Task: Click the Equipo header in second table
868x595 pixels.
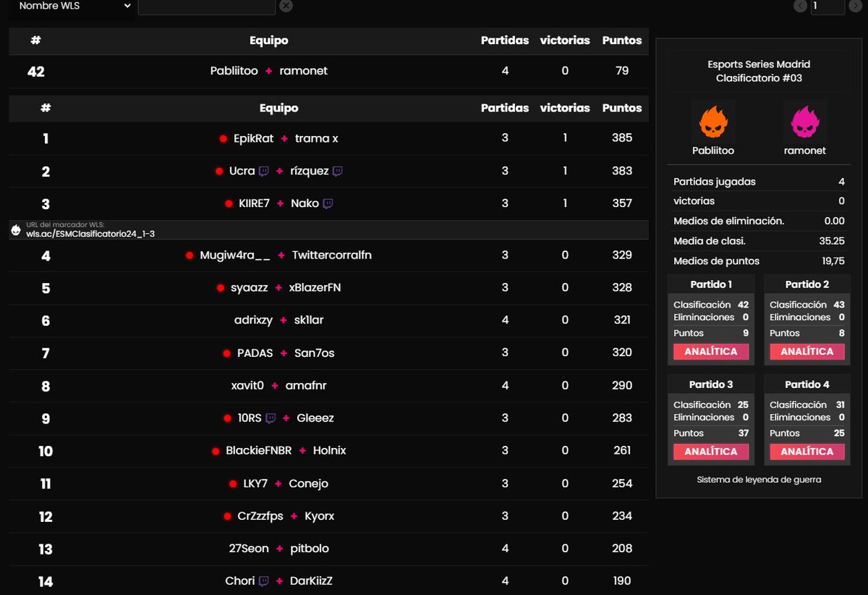Action: [279, 108]
